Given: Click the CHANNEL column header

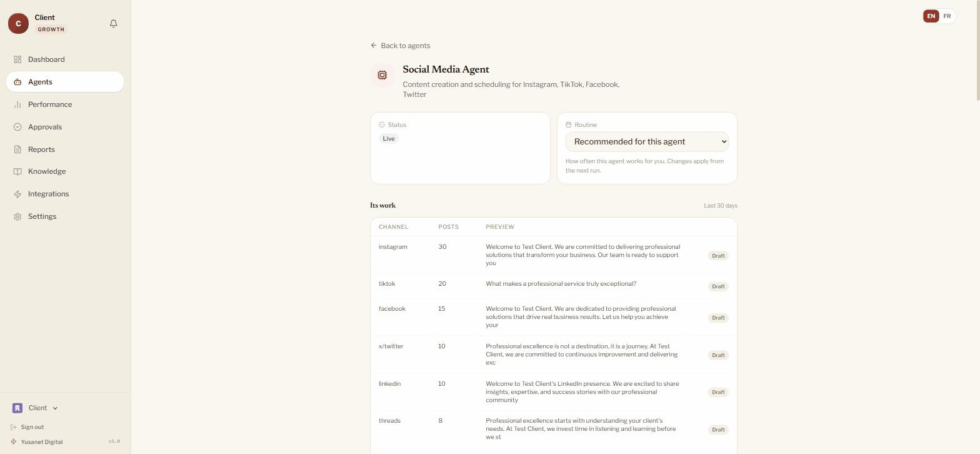Looking at the screenshot, I should [x=393, y=227].
